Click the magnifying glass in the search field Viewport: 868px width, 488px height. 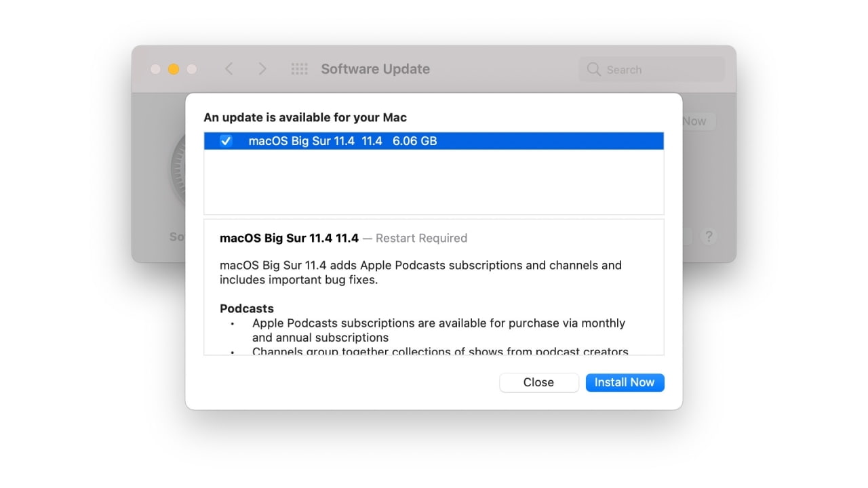click(x=593, y=69)
